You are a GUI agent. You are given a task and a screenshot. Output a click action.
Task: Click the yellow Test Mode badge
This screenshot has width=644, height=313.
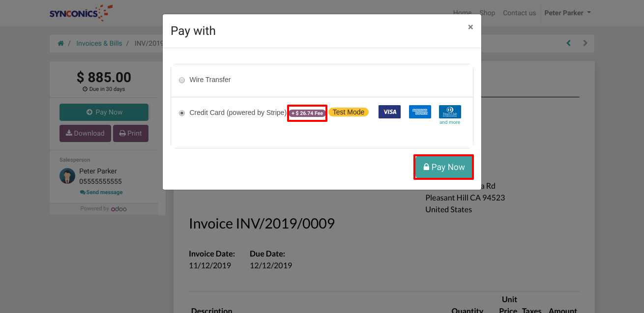(348, 112)
